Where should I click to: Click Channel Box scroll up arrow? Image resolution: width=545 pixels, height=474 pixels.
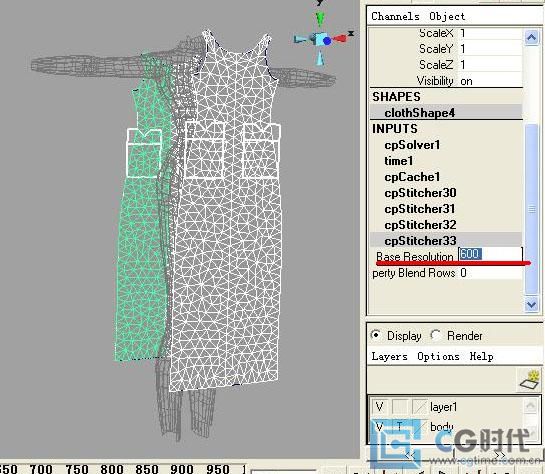tap(531, 37)
